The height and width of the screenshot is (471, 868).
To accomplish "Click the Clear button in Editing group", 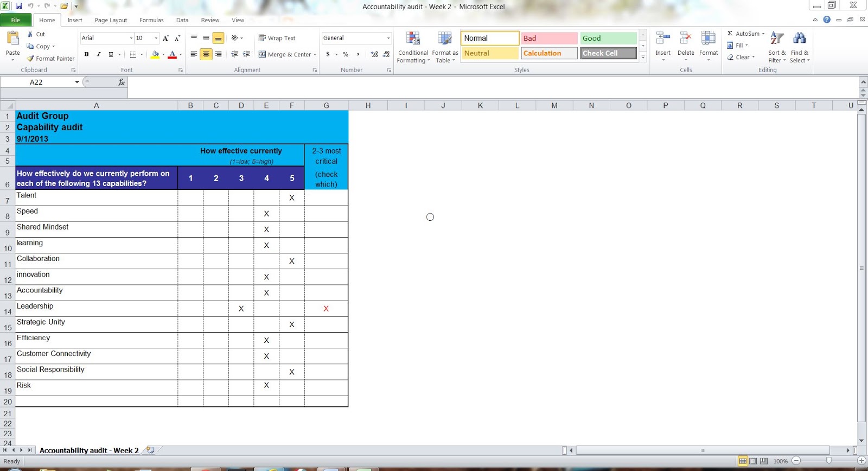I will (x=741, y=57).
